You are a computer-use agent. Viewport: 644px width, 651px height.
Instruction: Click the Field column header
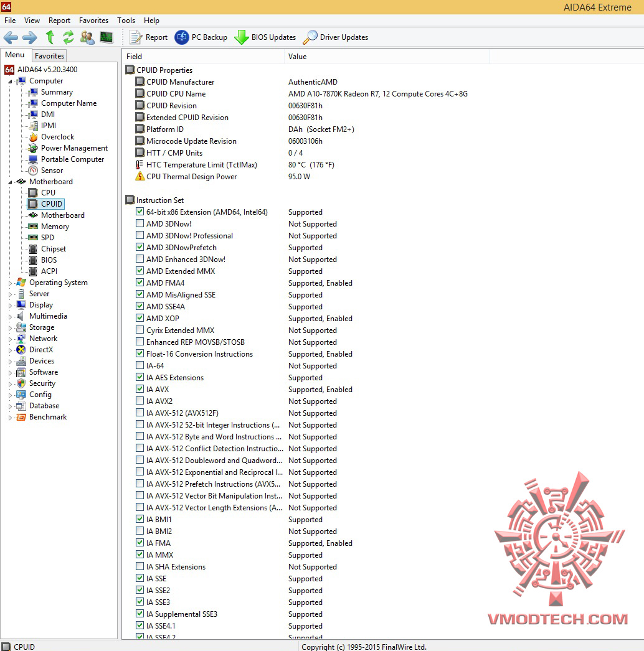coord(203,57)
